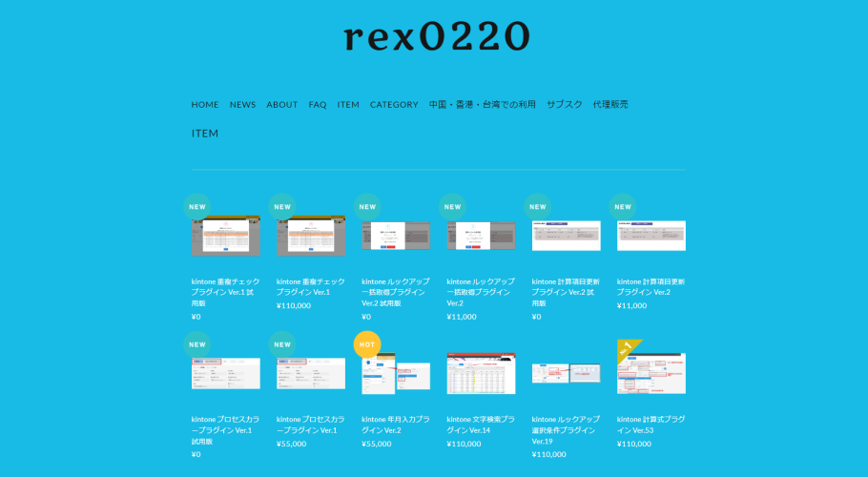The width and height of the screenshot is (868, 477).
Task: Click title of ¥110,000 重複チェックプラグイン Ver.1
Action: [311, 286]
